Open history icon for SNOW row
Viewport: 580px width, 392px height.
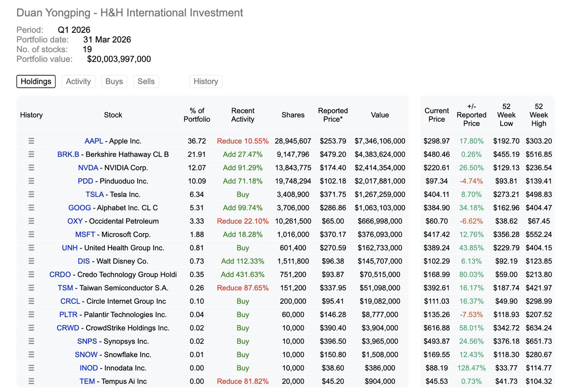pyautogui.click(x=31, y=355)
